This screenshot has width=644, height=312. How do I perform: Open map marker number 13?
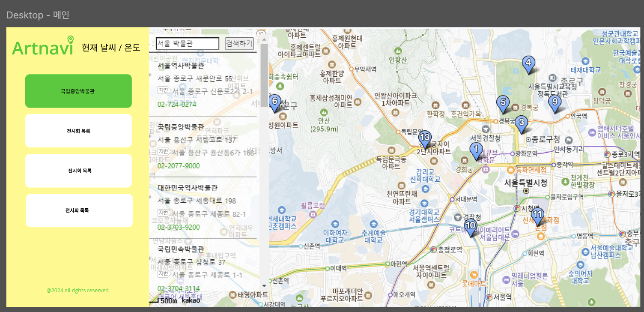click(424, 140)
